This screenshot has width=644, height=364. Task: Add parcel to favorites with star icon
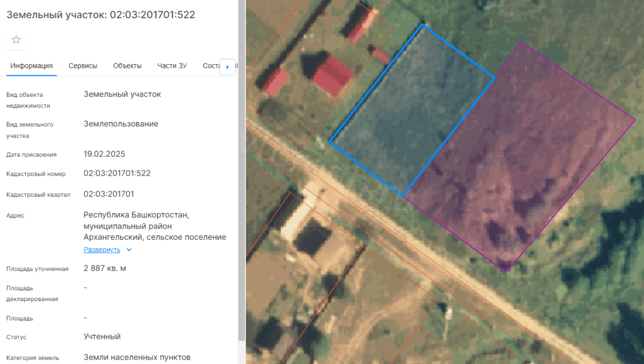[x=16, y=40]
